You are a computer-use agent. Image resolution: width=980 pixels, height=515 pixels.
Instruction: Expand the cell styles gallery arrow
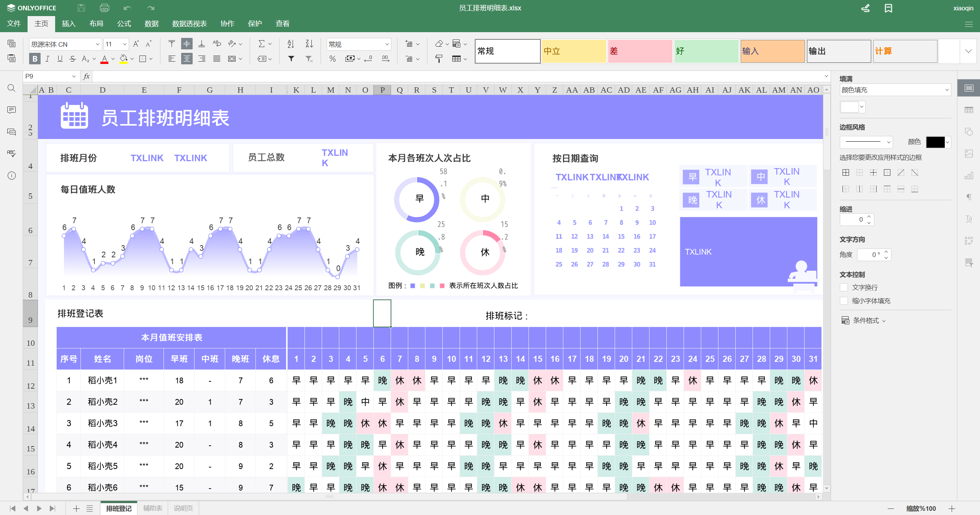[969, 51]
